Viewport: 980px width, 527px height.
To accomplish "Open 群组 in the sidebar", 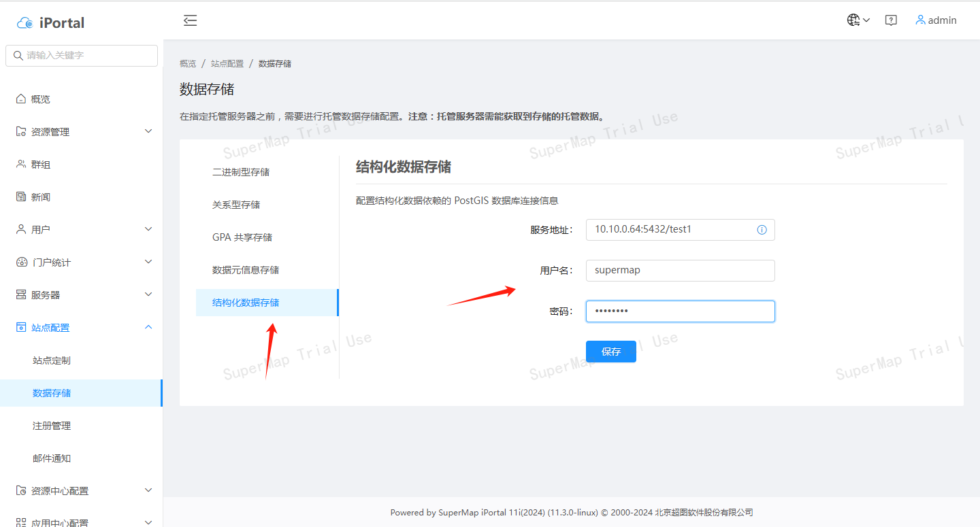I will coord(41,165).
